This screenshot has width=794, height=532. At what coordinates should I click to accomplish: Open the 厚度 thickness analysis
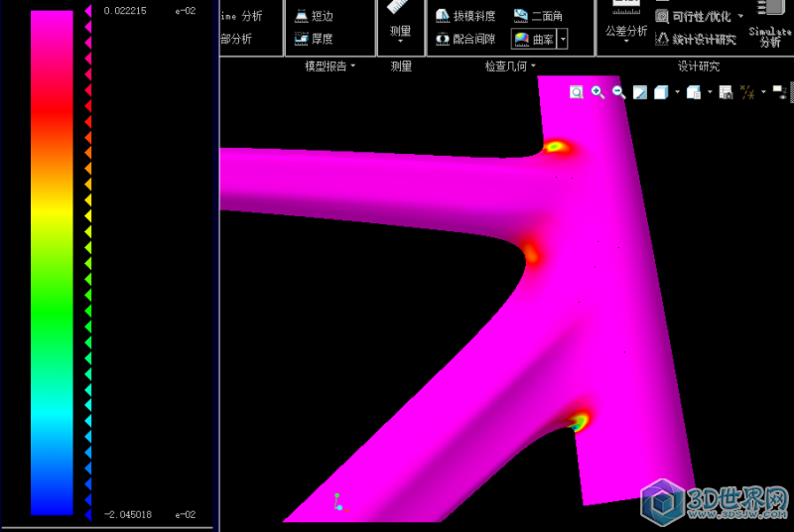tap(314, 39)
